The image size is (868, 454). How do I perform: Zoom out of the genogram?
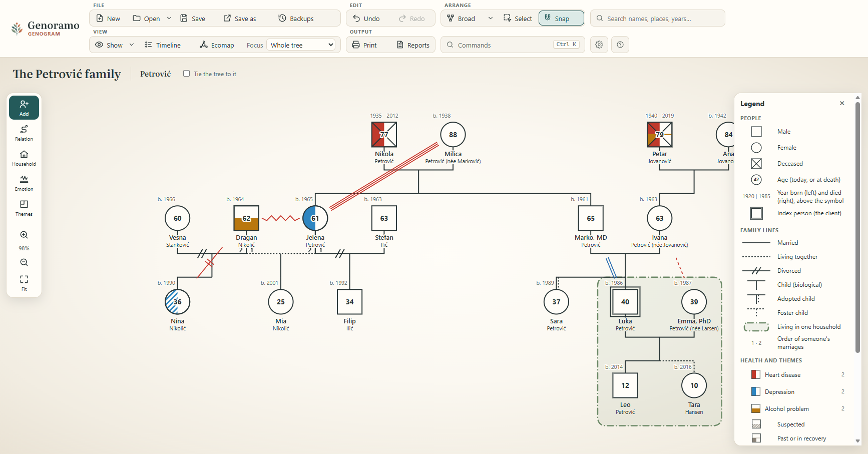(x=24, y=262)
